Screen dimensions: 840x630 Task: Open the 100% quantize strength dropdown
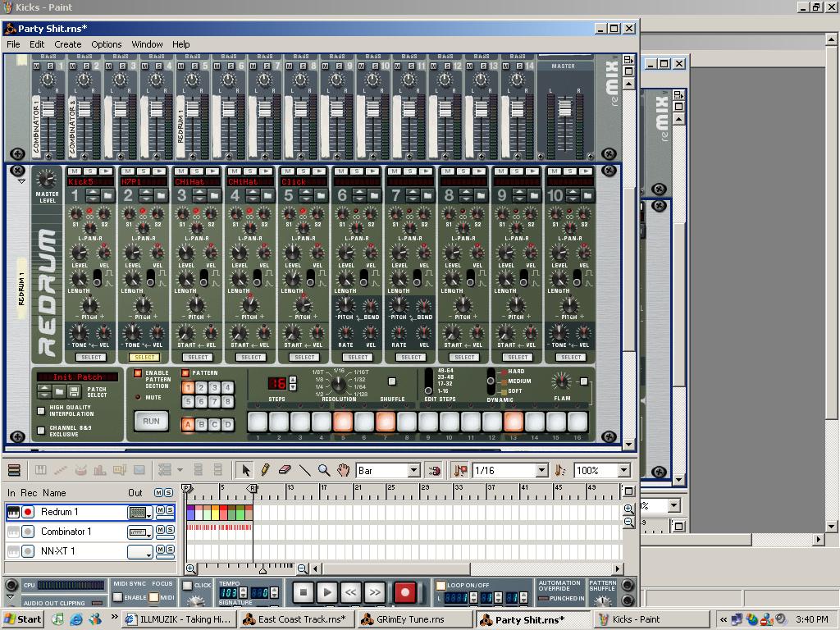tap(623, 470)
